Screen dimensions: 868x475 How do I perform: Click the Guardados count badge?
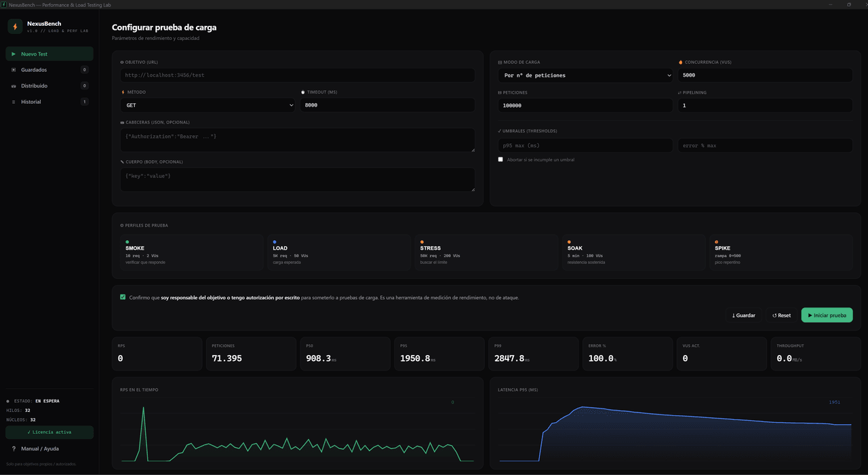pos(85,70)
